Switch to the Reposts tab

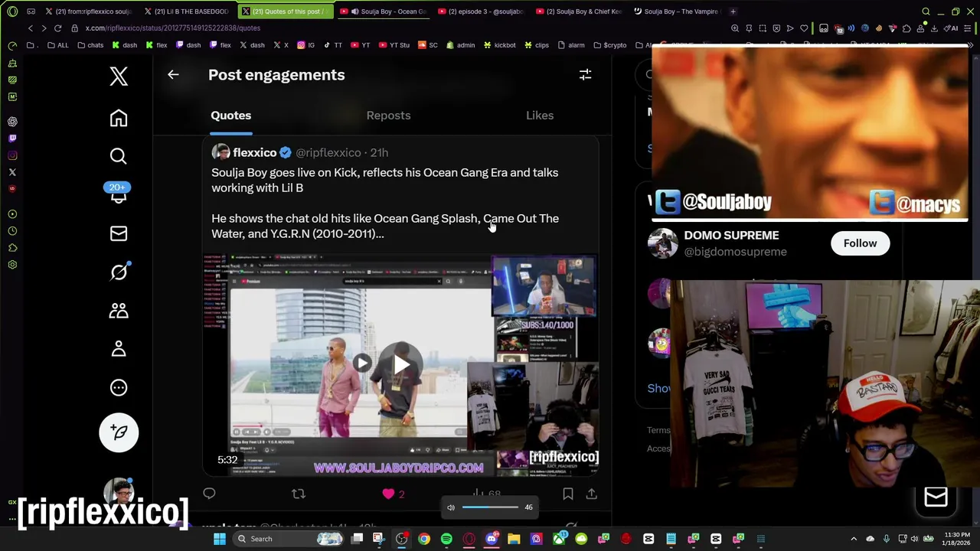[x=388, y=116]
